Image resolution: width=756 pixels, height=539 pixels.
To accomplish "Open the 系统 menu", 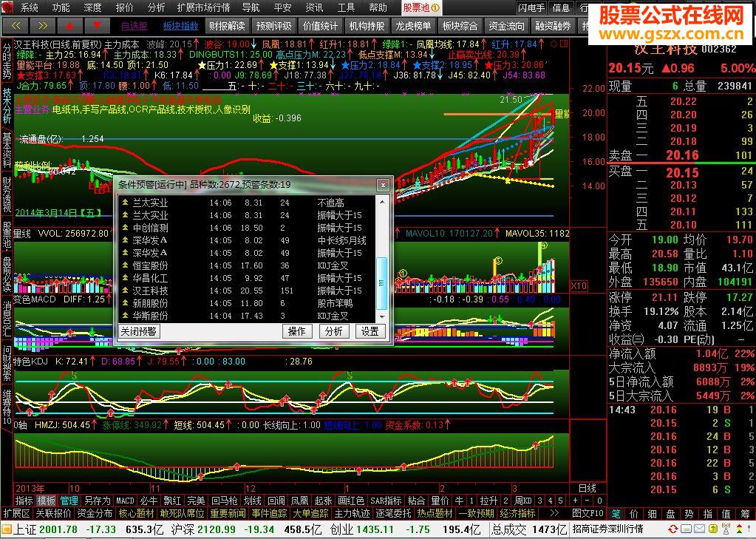I will [x=30, y=7].
